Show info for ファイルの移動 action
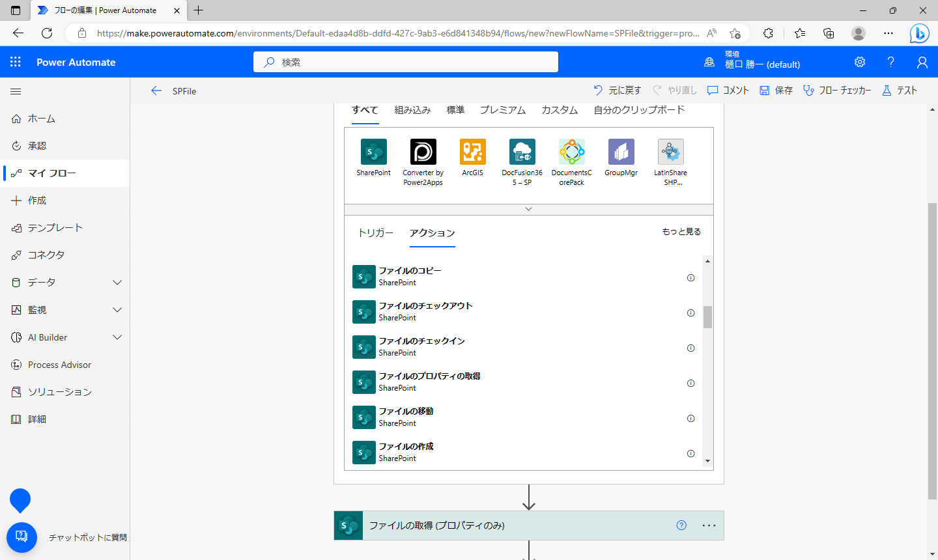Viewport: 938px width, 560px height. 690,419
